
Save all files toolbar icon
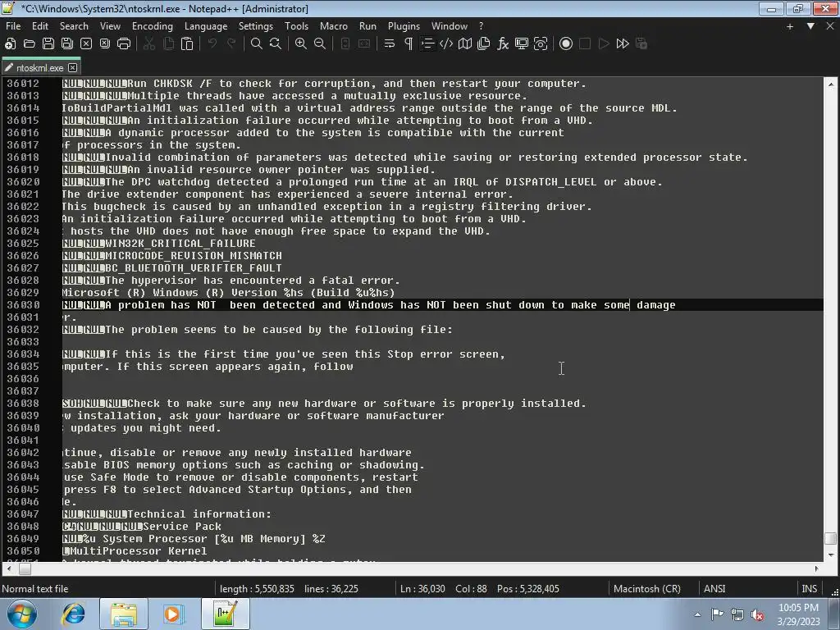click(67, 44)
